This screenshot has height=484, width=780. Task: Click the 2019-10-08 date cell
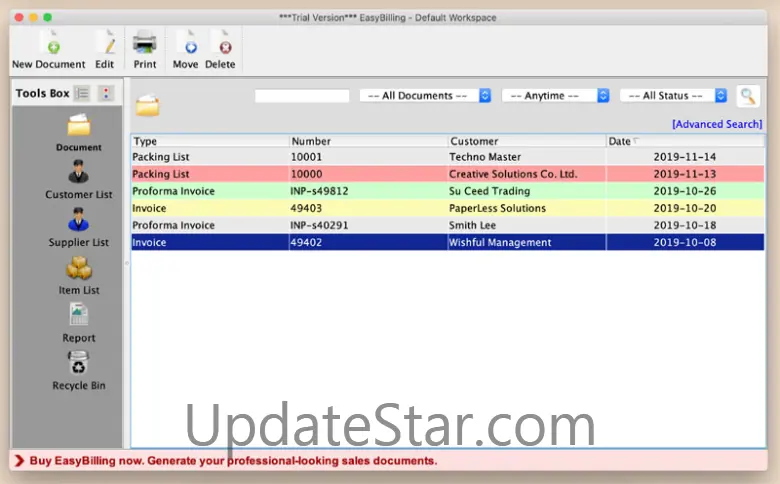pos(685,242)
